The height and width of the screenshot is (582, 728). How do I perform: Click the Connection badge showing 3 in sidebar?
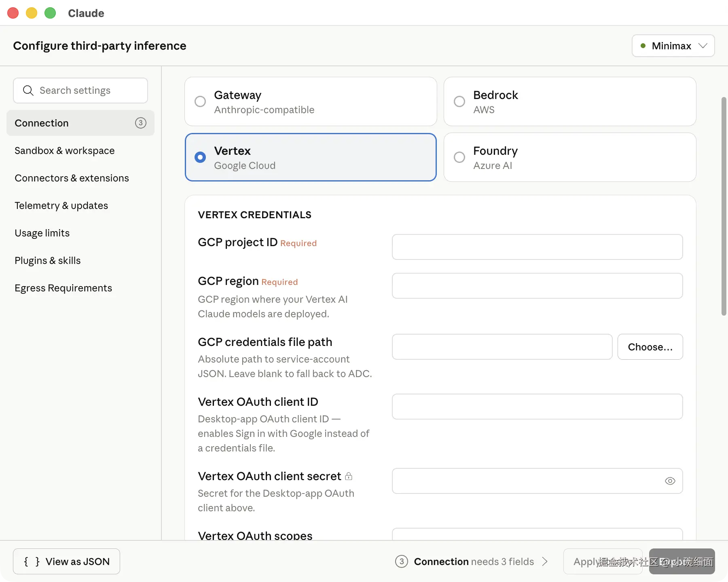[x=140, y=123]
